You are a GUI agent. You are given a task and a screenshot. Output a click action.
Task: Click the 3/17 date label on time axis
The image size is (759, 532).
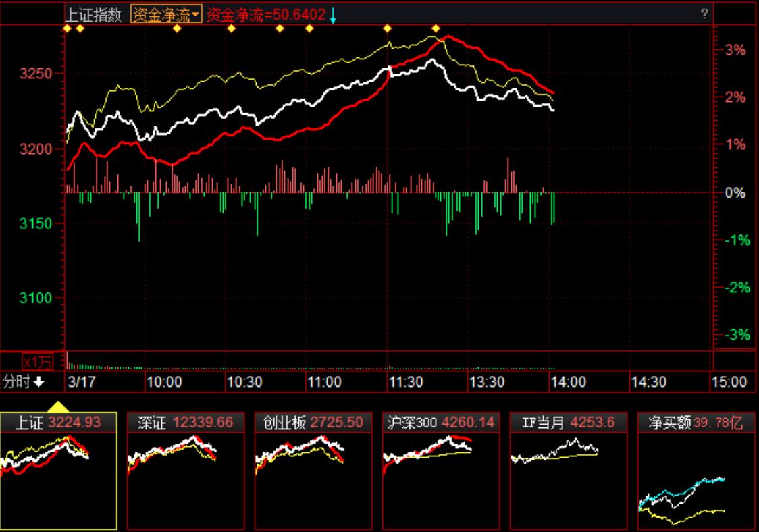82,382
